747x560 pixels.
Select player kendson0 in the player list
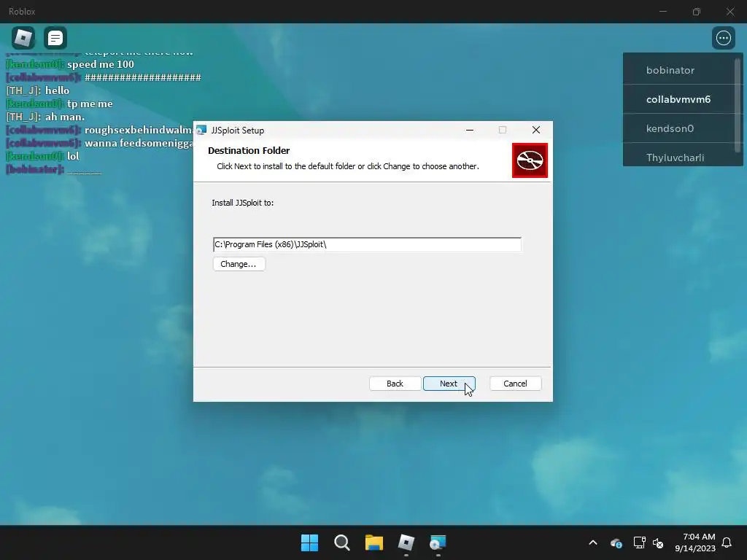click(678, 128)
